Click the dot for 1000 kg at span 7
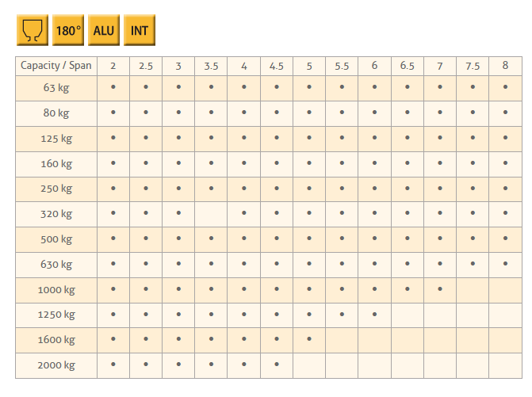This screenshot has width=532, height=397. coord(440,289)
